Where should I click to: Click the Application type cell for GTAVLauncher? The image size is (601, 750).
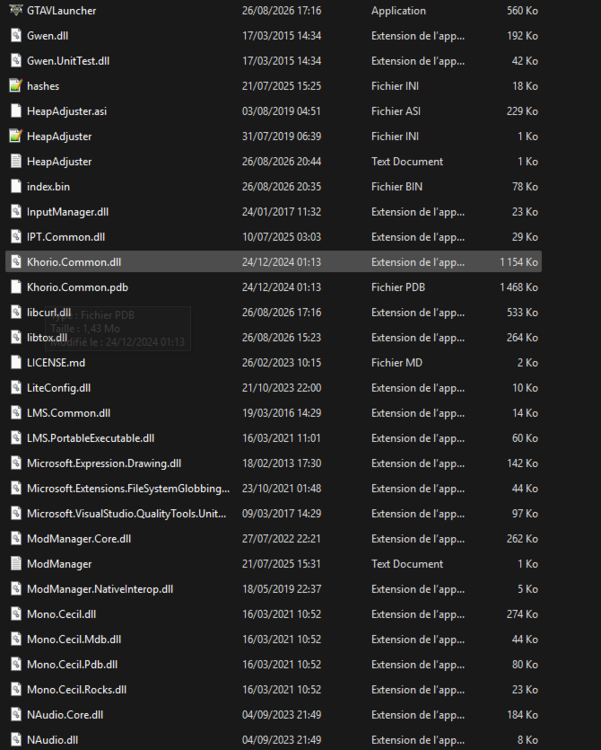tap(399, 11)
